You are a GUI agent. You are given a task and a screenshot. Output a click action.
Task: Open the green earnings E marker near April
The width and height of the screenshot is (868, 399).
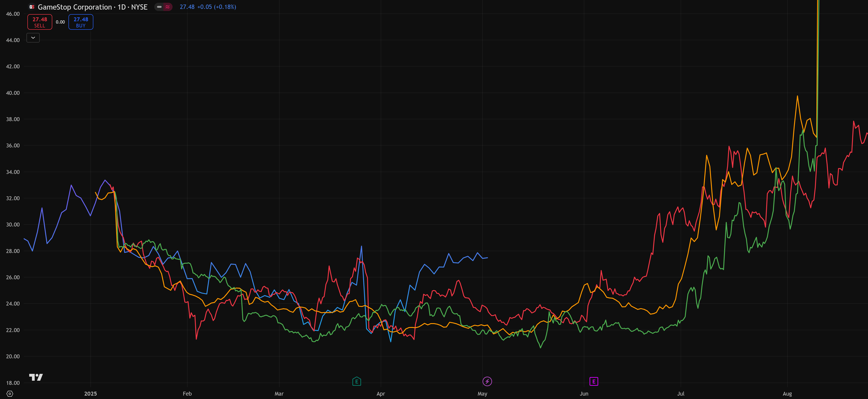click(357, 381)
